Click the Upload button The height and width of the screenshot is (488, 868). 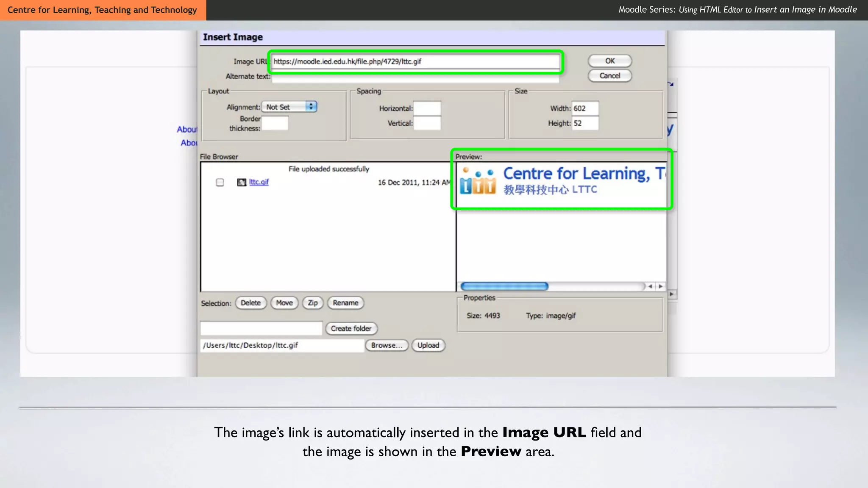click(x=428, y=345)
